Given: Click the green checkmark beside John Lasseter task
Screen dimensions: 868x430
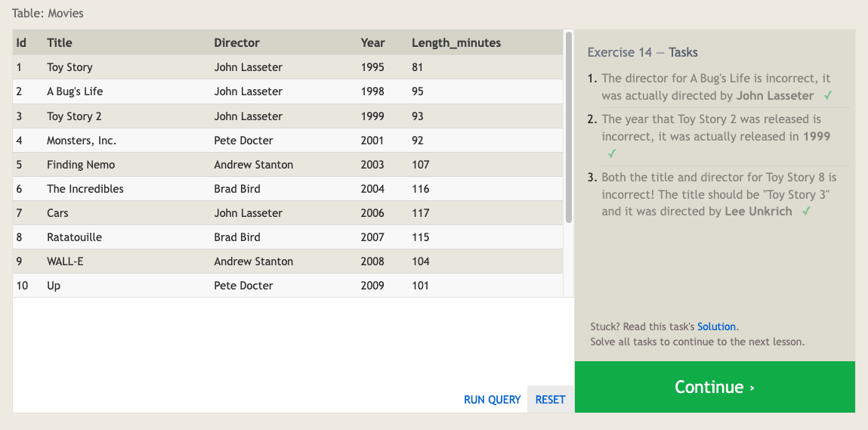Looking at the screenshot, I should pos(828,96).
